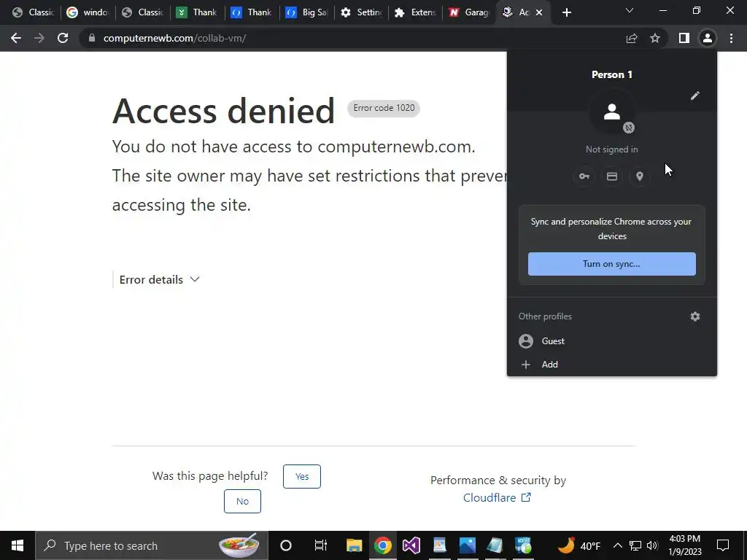Expand Error details chevron
The width and height of the screenshot is (747, 560).
coord(194,279)
